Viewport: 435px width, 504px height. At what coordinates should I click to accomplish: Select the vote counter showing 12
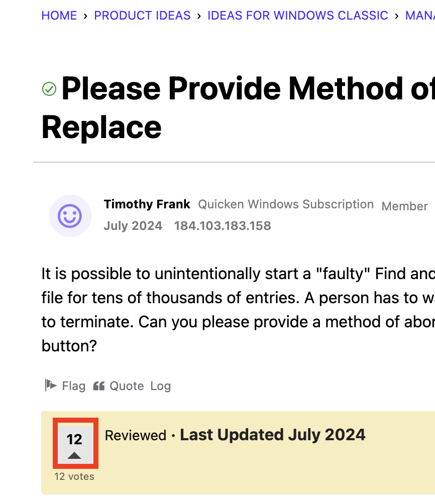pyautogui.click(x=75, y=438)
